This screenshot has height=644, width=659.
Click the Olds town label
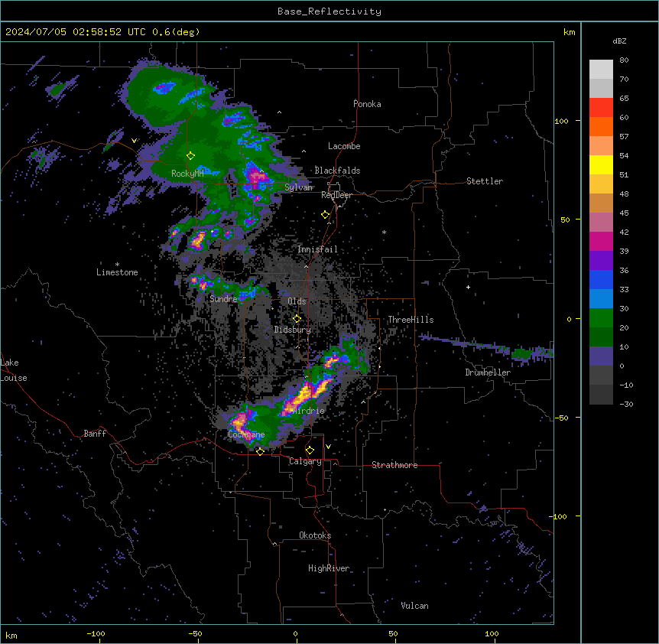tap(297, 301)
